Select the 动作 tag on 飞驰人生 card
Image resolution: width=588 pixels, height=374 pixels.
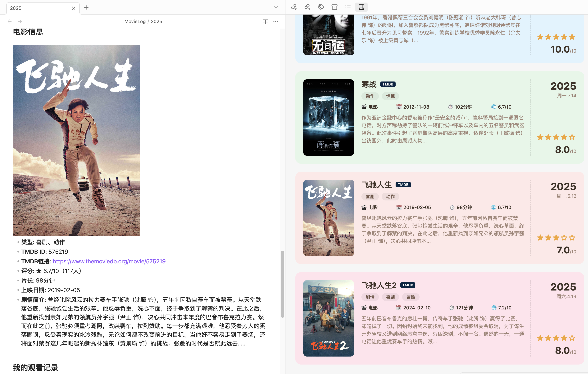390,196
